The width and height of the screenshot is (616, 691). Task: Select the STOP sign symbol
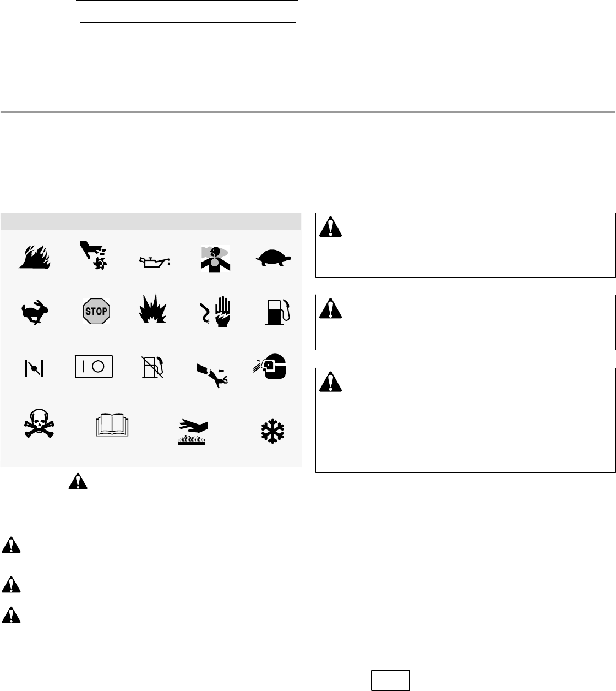96,312
